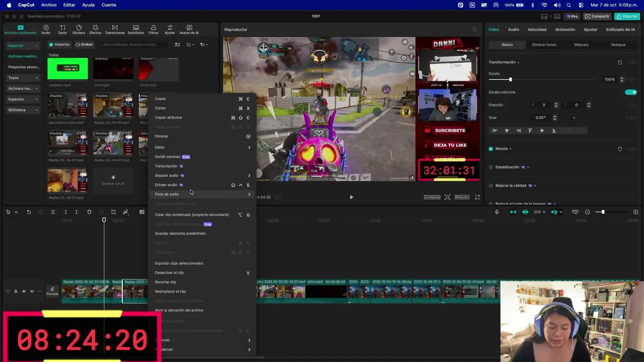This screenshot has width=644, height=362.
Task: Open the media sort dropdown
Action: pyautogui.click(x=190, y=45)
